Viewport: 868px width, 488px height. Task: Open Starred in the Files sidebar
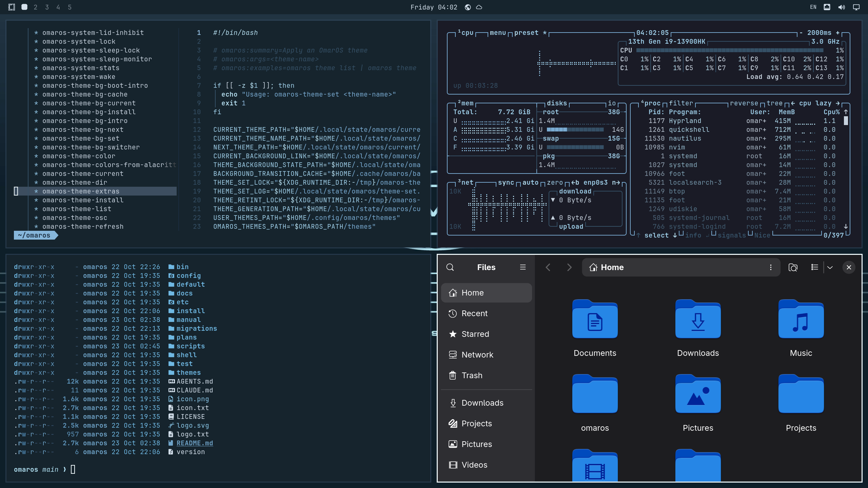coord(486,334)
